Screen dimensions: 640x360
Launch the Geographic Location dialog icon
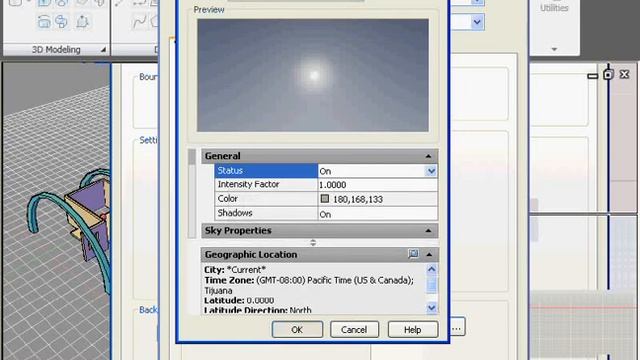[x=413, y=254]
